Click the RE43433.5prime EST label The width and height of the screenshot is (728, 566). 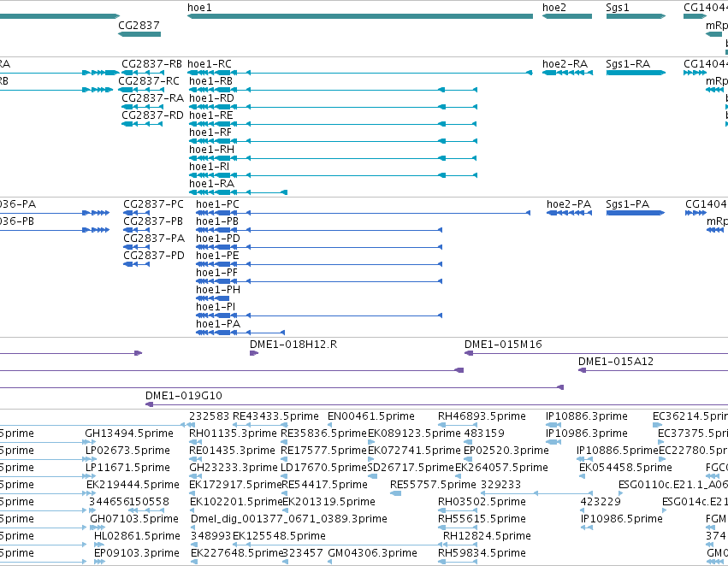pyautogui.click(x=275, y=416)
